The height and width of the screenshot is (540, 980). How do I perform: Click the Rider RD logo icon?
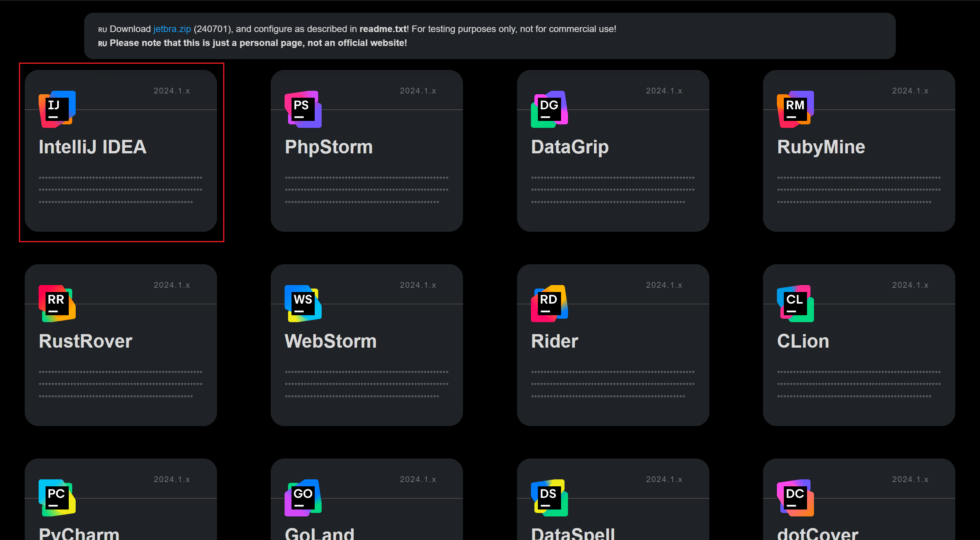click(x=549, y=304)
